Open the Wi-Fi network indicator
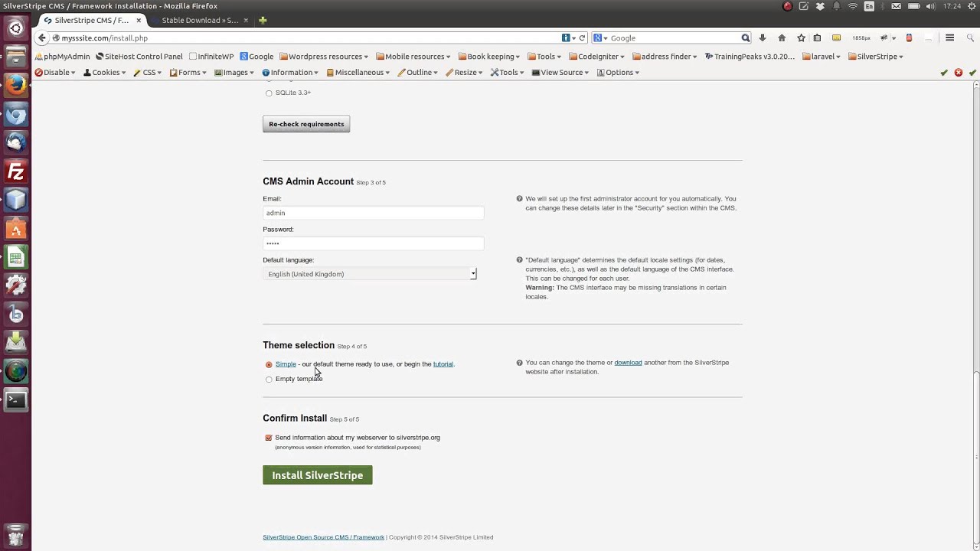Image resolution: width=980 pixels, height=551 pixels. tap(852, 6)
